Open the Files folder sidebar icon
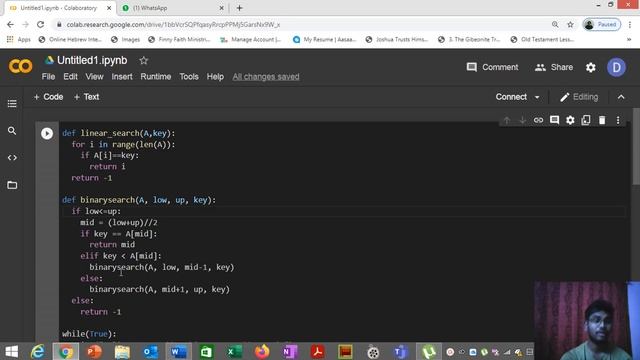The image size is (640, 360). click(x=12, y=185)
